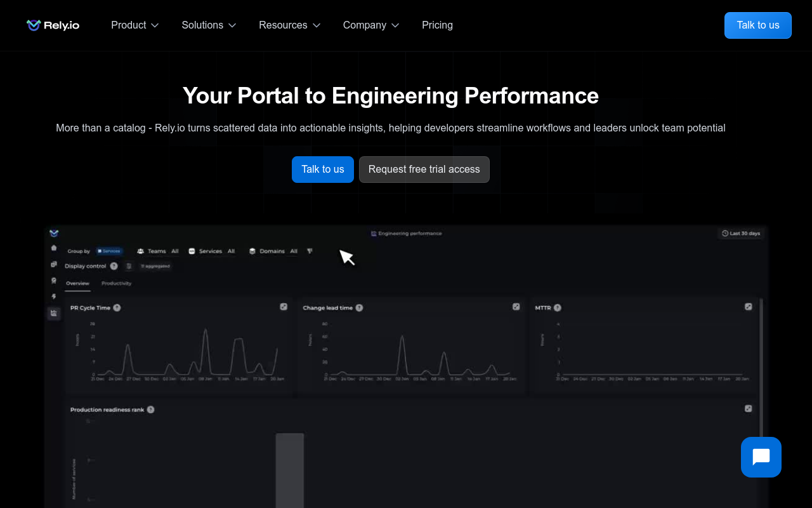Click the home icon in dashboard sidebar
The height and width of the screenshot is (508, 812).
coord(54,248)
